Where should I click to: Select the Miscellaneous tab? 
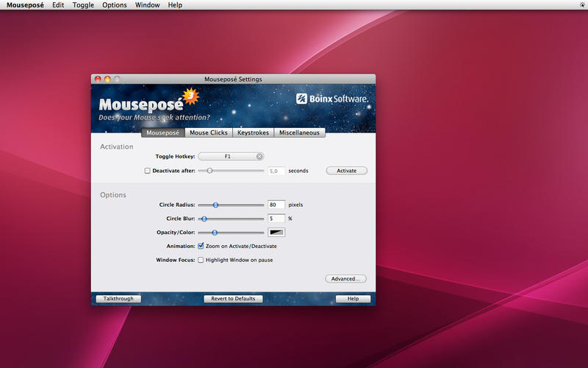tap(299, 133)
